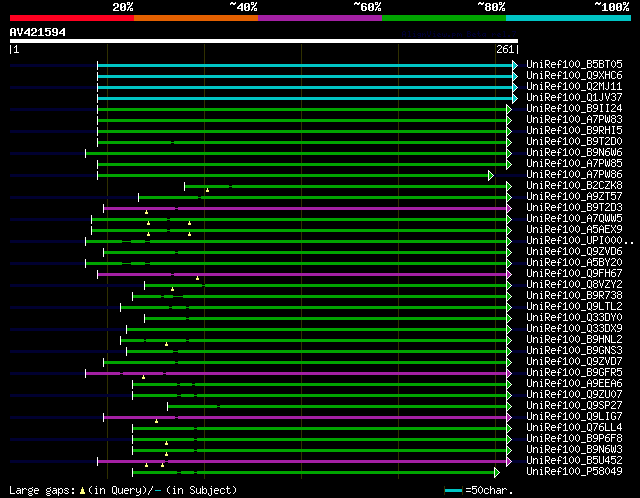The height and width of the screenshot is (498, 640).
Task: Click the 50char scale bar in the legend
Action: pyautogui.click(x=454, y=490)
